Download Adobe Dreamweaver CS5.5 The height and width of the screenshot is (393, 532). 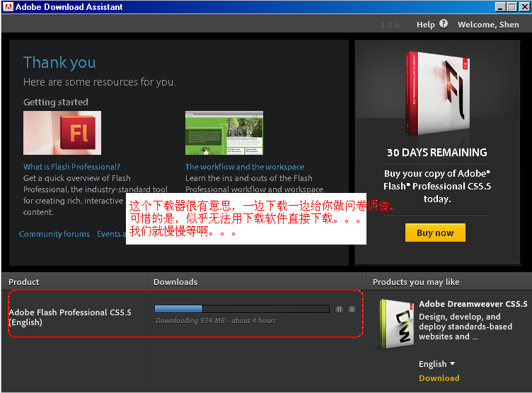coord(439,378)
